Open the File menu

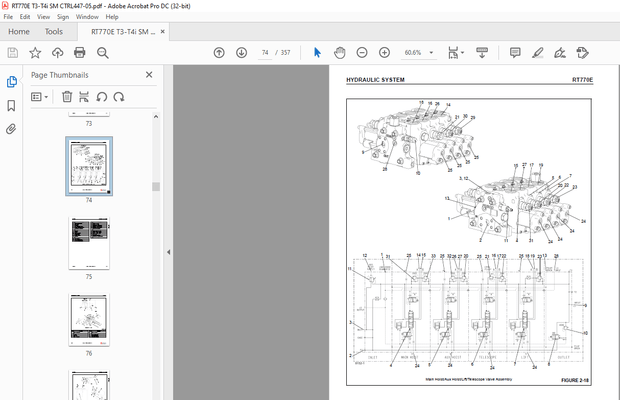point(8,17)
